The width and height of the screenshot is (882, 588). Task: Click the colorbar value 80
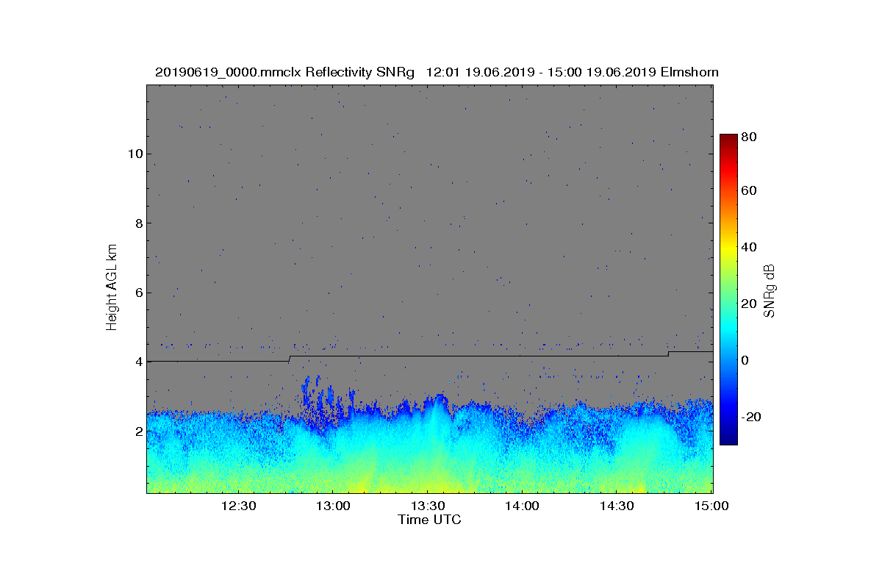pos(749,137)
